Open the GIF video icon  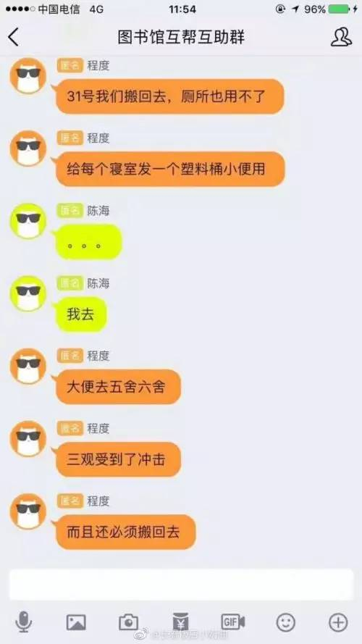click(233, 622)
